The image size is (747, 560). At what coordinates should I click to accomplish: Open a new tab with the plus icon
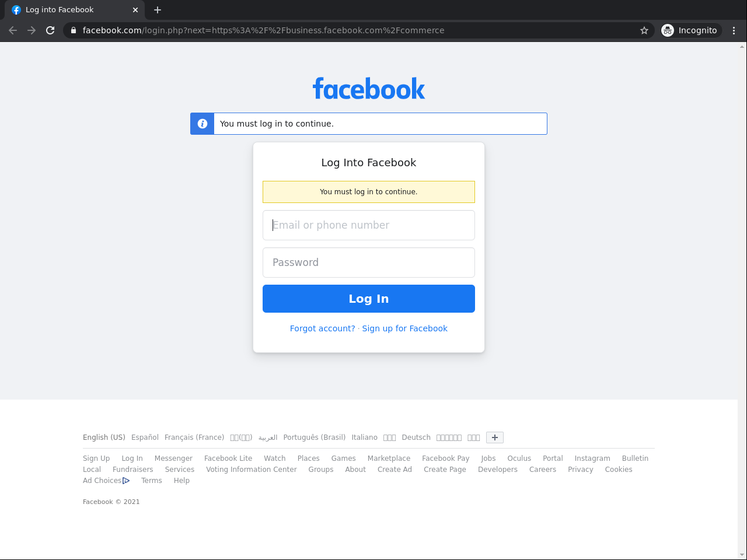pyautogui.click(x=158, y=10)
